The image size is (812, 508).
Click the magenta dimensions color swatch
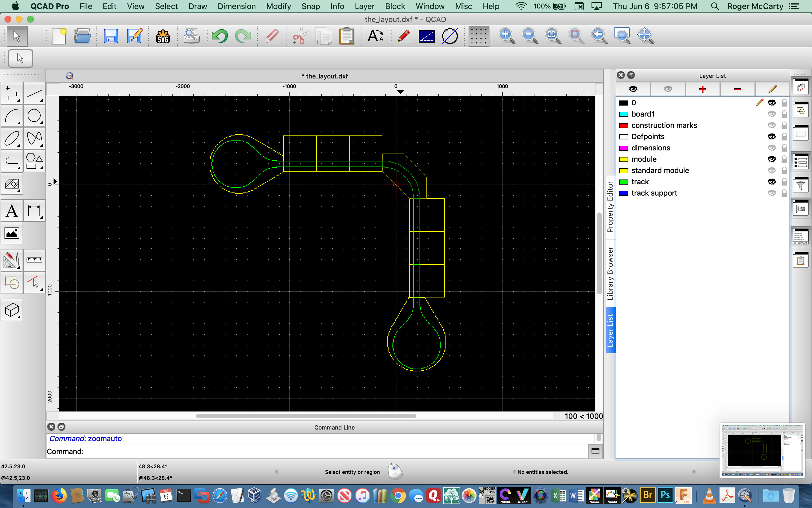[x=623, y=148]
